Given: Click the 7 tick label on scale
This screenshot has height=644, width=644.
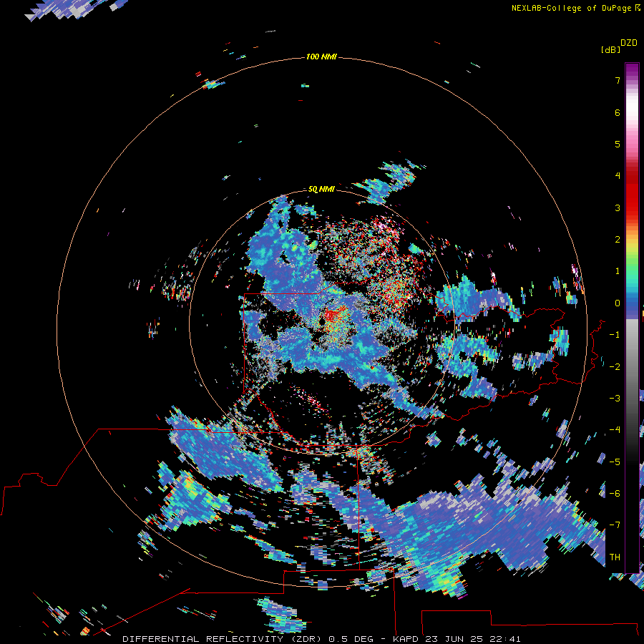Looking at the screenshot, I should 618,80.
